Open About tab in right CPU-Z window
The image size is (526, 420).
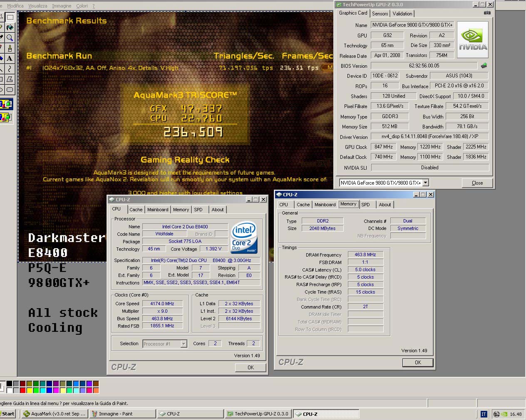point(385,205)
